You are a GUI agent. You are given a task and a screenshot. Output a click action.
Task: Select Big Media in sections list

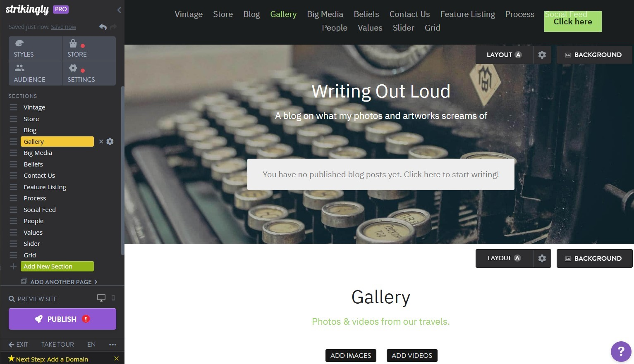click(x=38, y=153)
